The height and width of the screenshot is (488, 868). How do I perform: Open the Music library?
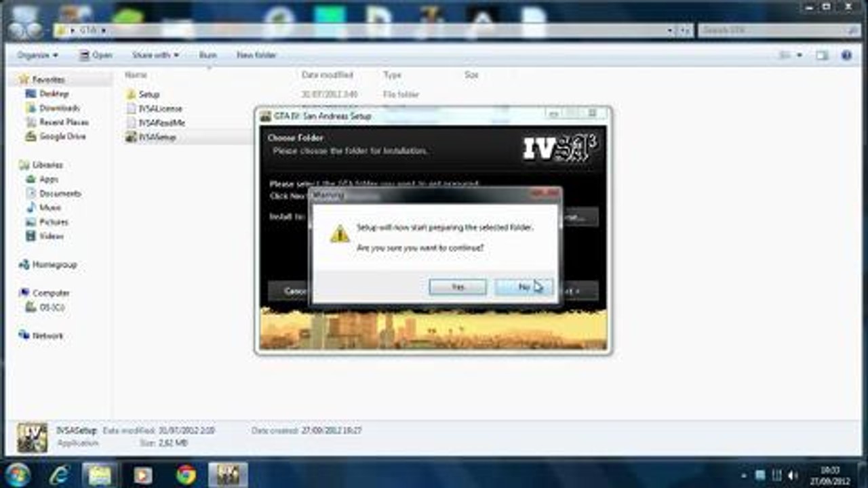(x=50, y=207)
